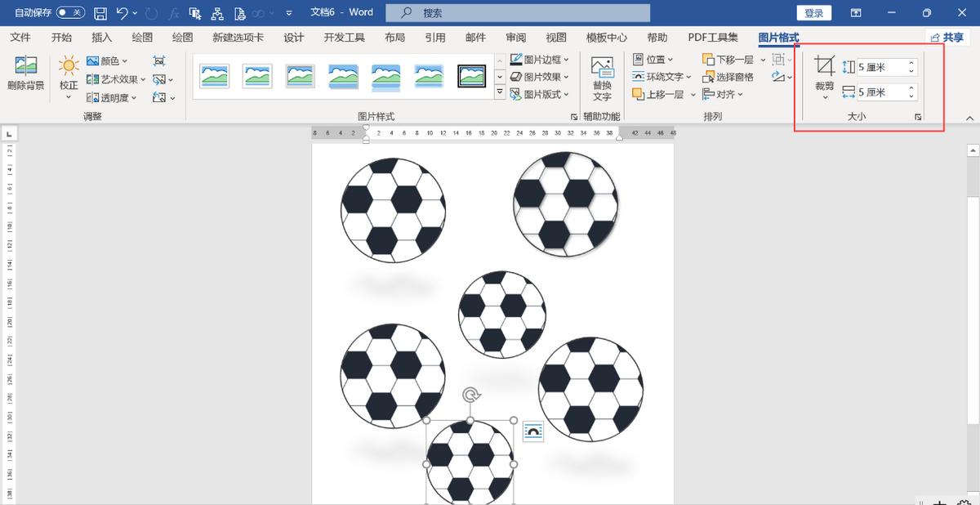Select the black-framed picture style thumbnail
Viewport: 980px width, 505px height.
pyautogui.click(x=471, y=76)
